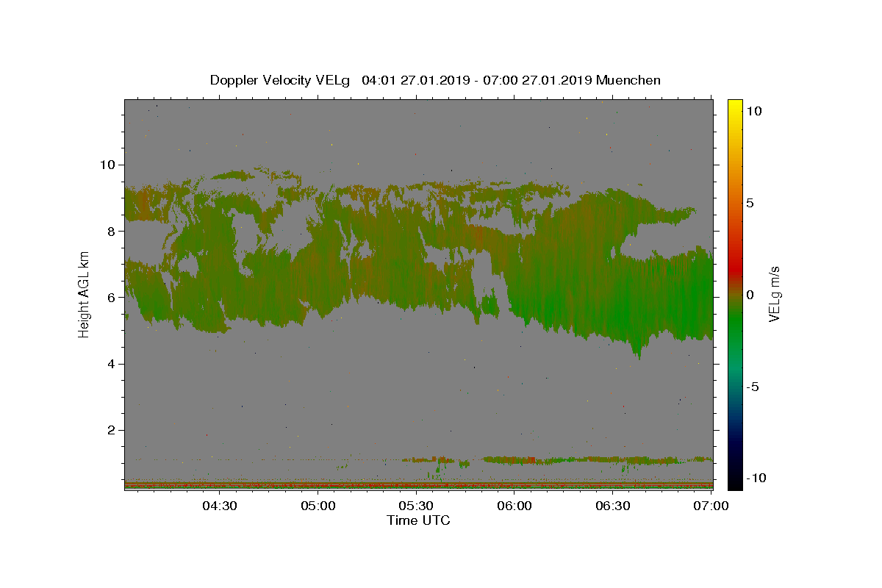Click the 'Muenchen' station name in the title
Screen dimensions: 882x588
pyautogui.click(x=628, y=80)
